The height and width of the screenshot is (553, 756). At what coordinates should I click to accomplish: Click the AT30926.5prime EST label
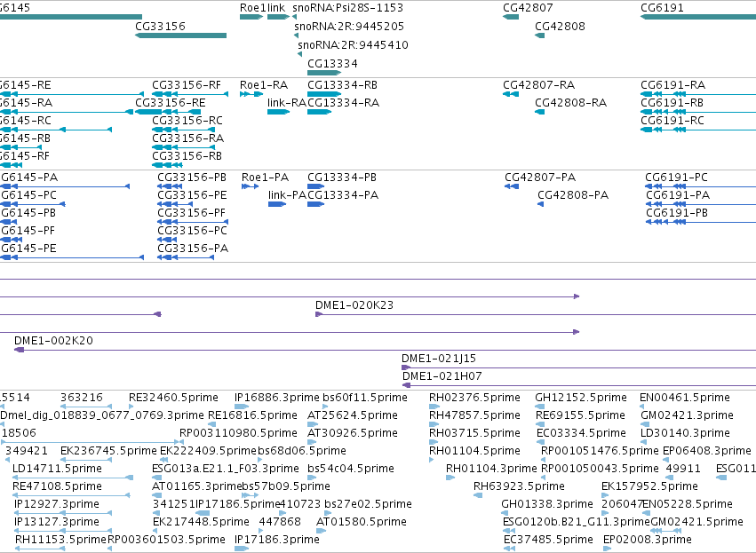pyautogui.click(x=353, y=433)
